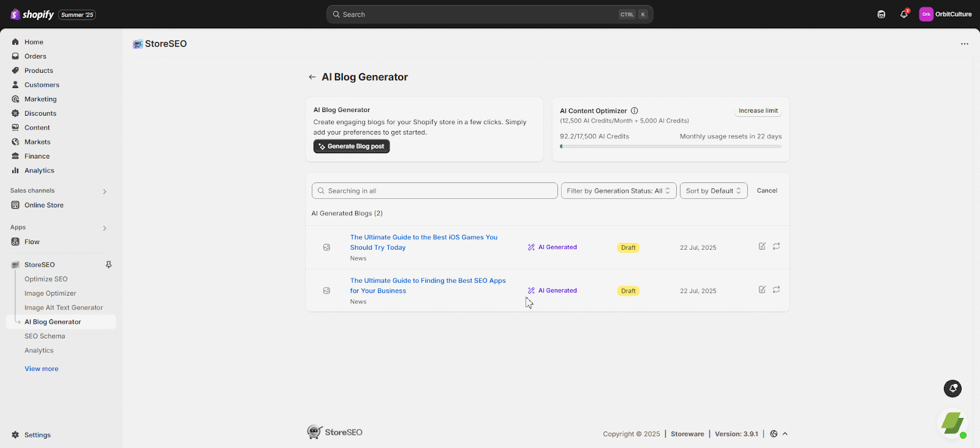This screenshot has height=448, width=980.
Task: Click the back arrow beside AI Blog Generator
Action: coord(312,77)
